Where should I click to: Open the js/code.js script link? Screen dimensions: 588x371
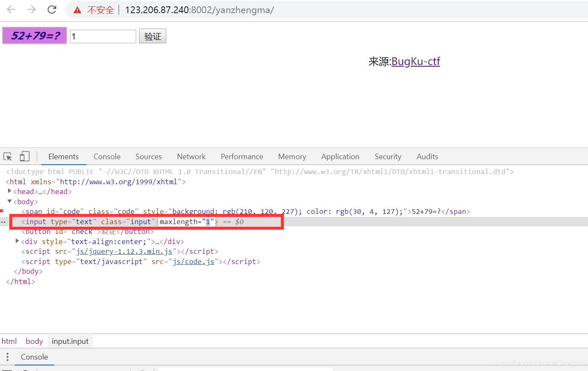193,261
